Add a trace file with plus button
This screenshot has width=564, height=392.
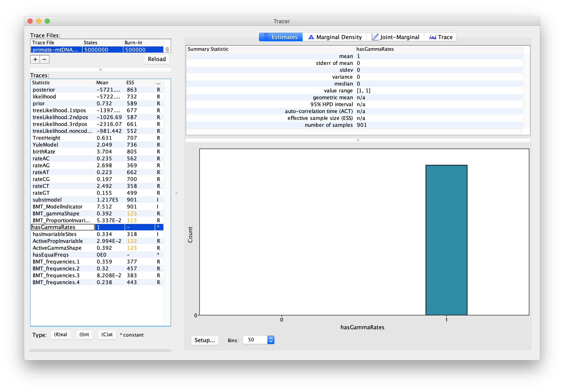pyautogui.click(x=35, y=59)
